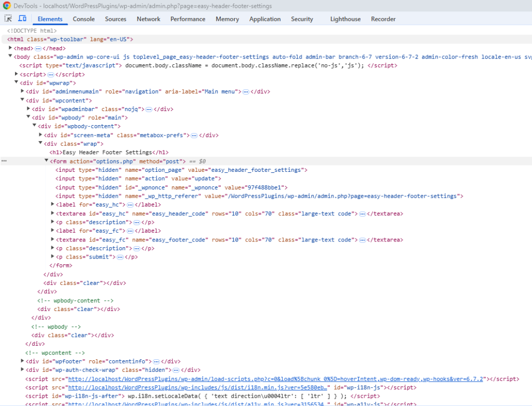Expand the easy_header_code textarea node
Image resolution: width=532 pixels, height=406 pixels.
coord(52,214)
